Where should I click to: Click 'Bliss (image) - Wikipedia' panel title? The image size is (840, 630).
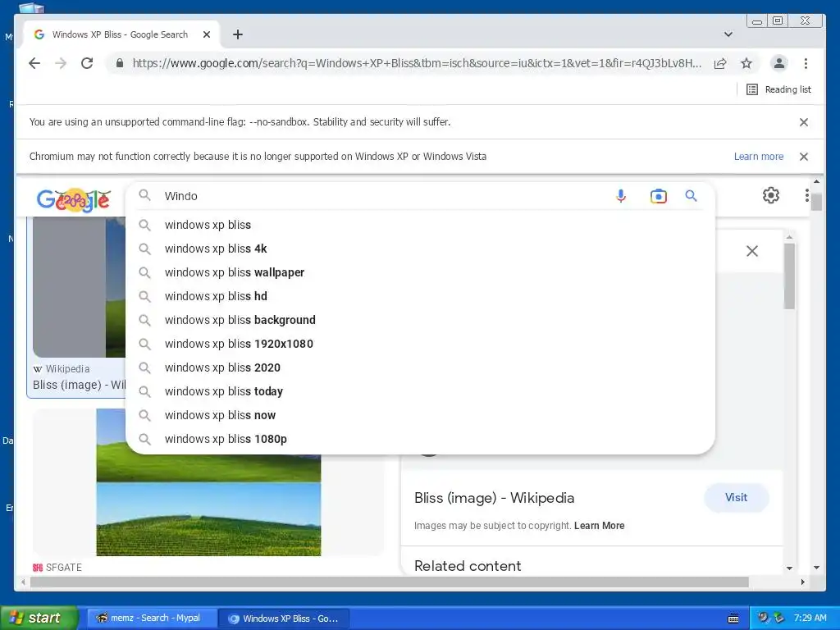(494, 498)
